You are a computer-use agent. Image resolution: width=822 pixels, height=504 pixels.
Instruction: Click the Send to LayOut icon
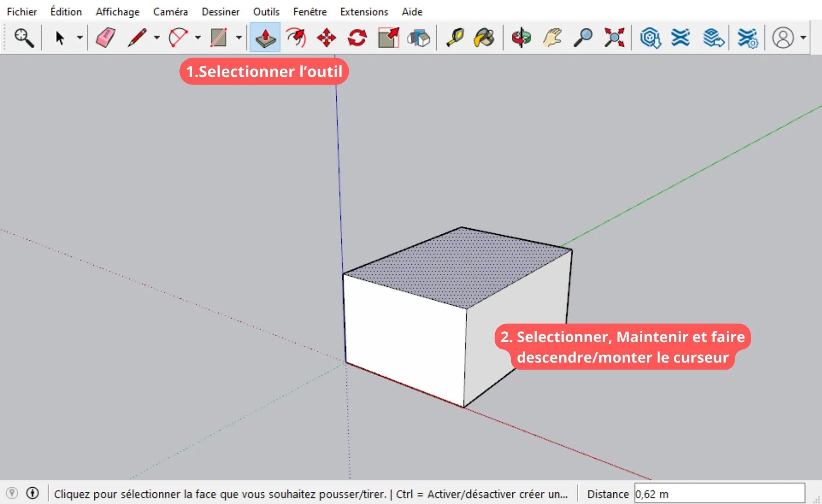[713, 38]
